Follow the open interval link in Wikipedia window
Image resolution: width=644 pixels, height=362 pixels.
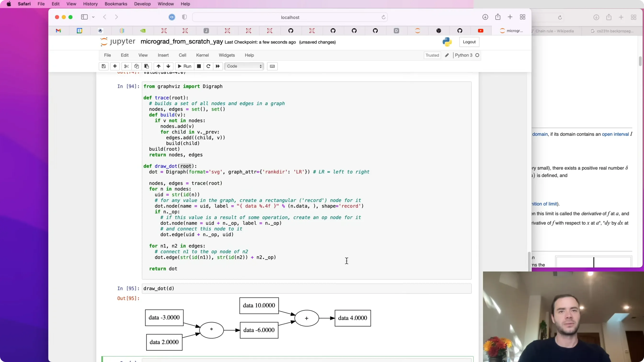[615, 134]
